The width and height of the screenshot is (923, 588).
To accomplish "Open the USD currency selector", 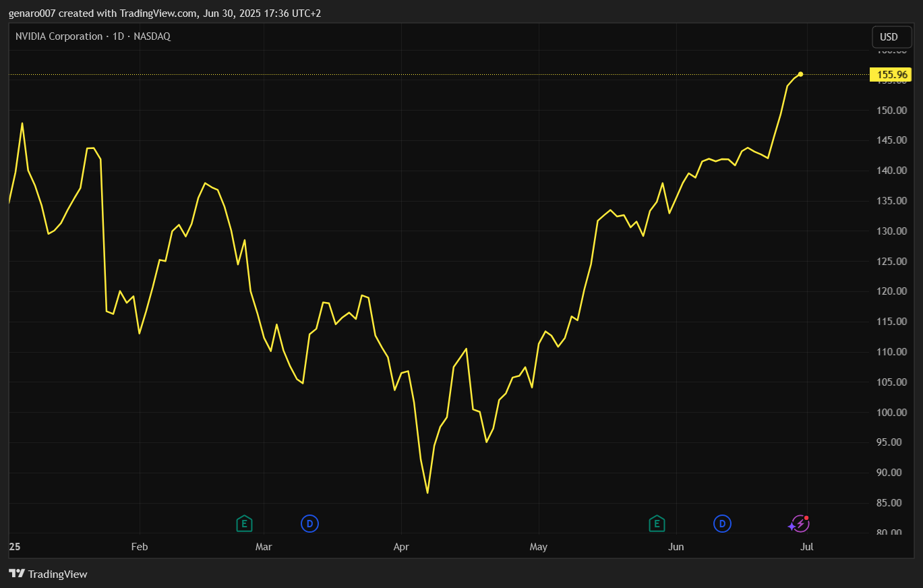I will [891, 37].
